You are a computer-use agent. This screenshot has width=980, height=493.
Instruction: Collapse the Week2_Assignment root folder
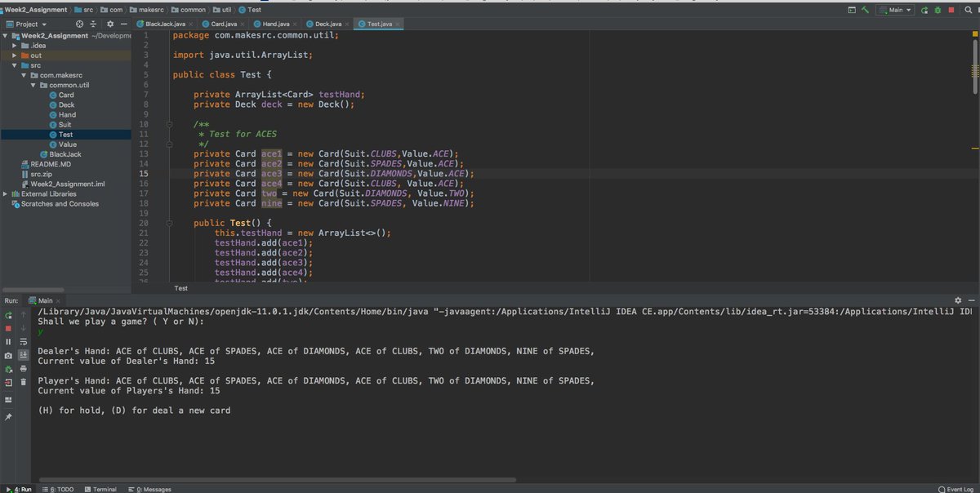coord(7,36)
